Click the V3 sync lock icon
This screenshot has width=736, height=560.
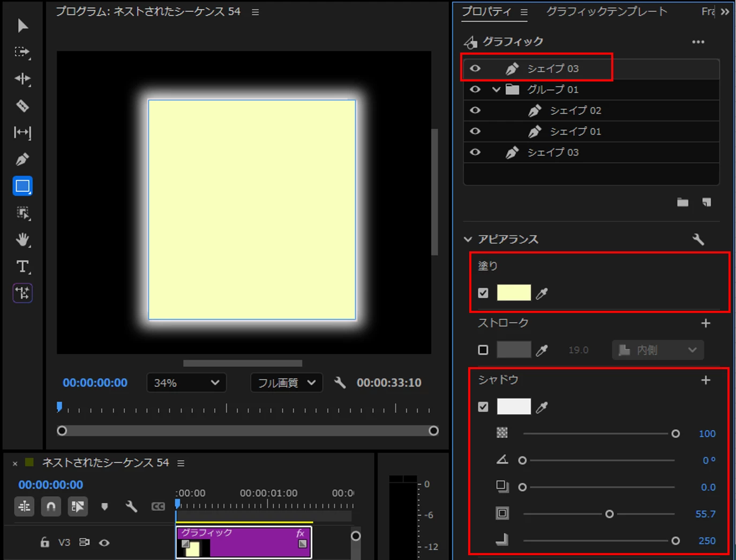pos(84,542)
